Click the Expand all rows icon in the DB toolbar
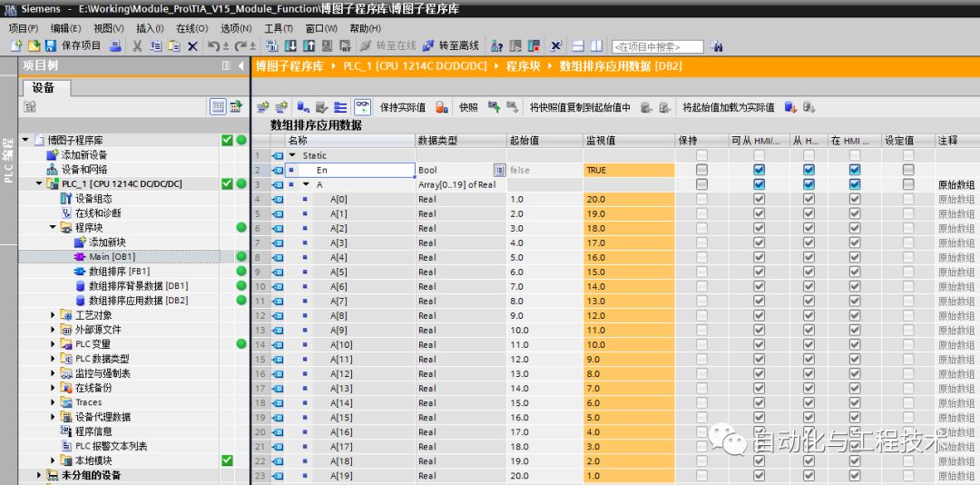Screen dimensions: 980x485 (340, 108)
